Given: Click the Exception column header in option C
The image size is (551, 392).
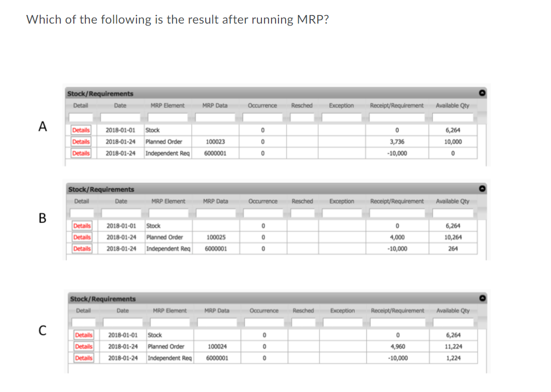Looking at the screenshot, I should click(342, 310).
